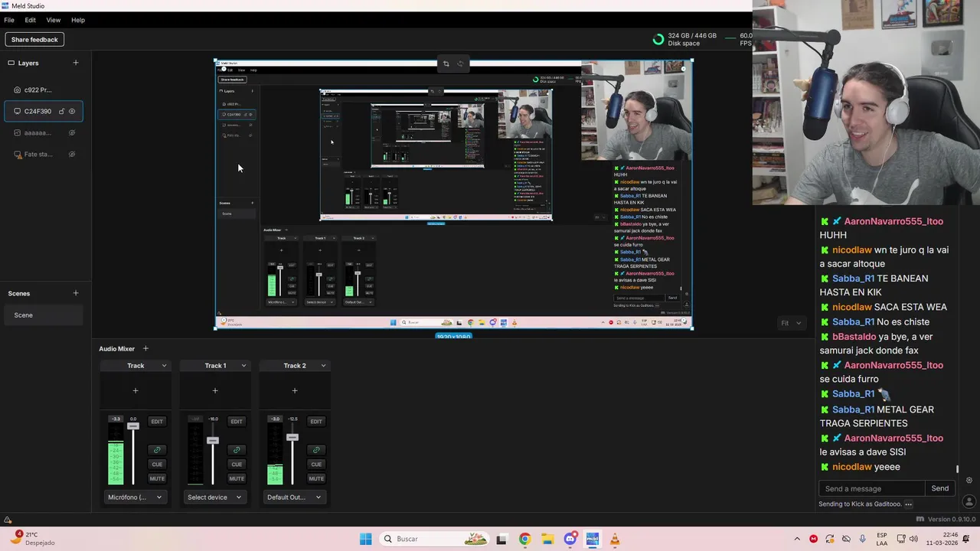
Task: Open the Default Out... device dropdown
Action: (295, 497)
